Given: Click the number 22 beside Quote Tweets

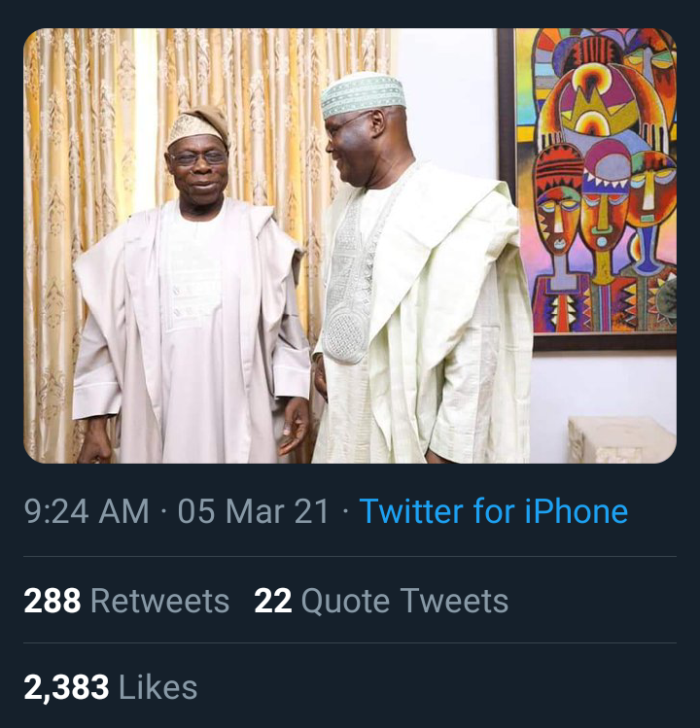Looking at the screenshot, I should click(273, 601).
